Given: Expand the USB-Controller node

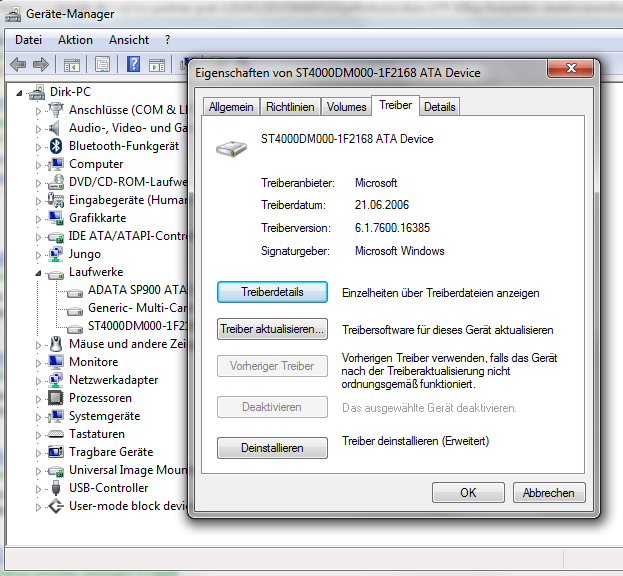Looking at the screenshot, I should click(38, 489).
